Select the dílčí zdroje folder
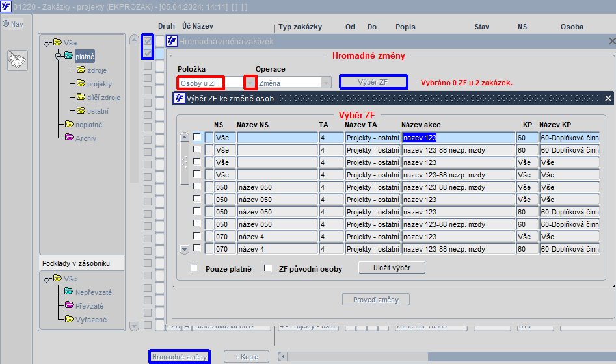The width and height of the screenshot is (616, 364). click(x=103, y=97)
